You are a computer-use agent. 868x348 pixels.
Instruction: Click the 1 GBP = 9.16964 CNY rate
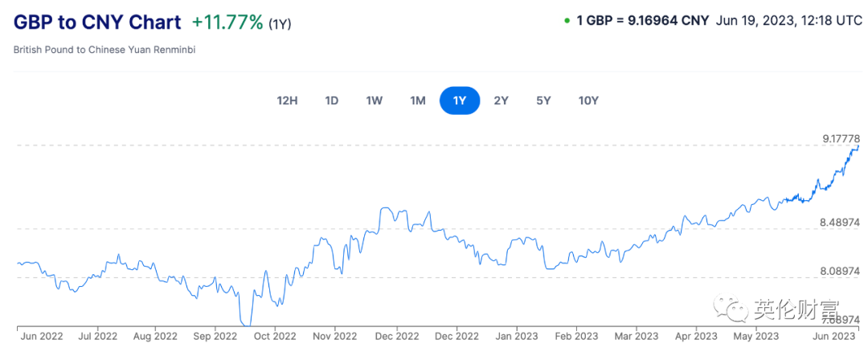(643, 20)
